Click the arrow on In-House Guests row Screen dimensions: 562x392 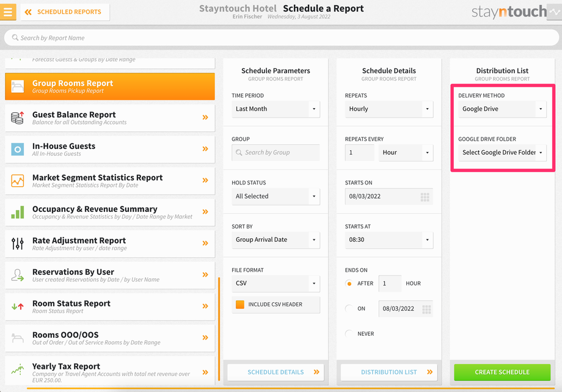tap(205, 149)
